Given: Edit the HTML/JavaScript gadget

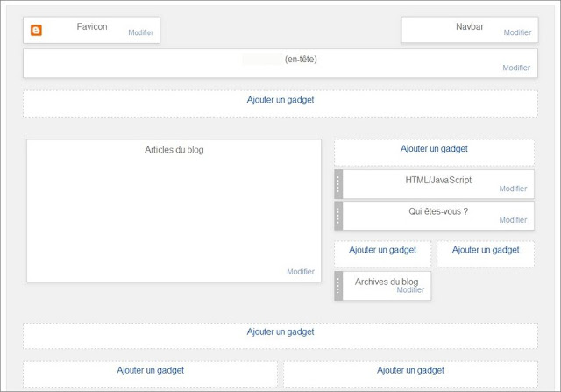Looking at the screenshot, I should tap(513, 189).
